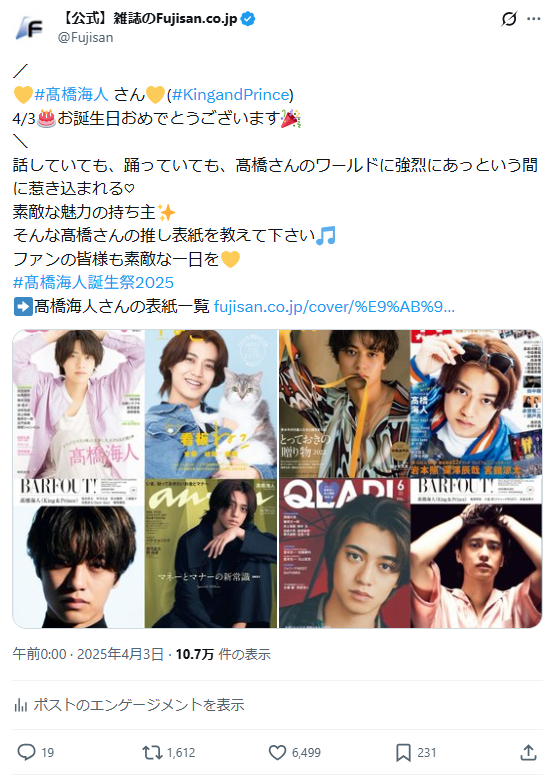The image size is (555, 782).
Task: Click the post timestamp 2025年4月3日
Action: 120,654
